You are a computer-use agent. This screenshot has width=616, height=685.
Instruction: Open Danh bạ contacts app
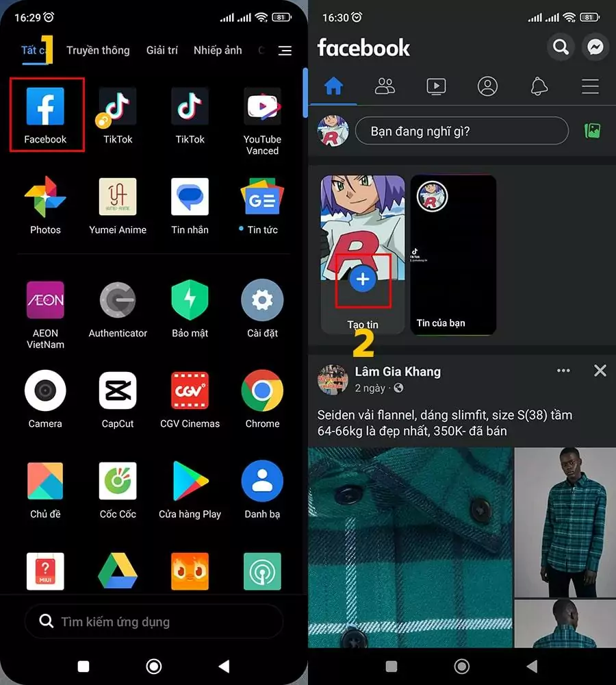(262, 481)
